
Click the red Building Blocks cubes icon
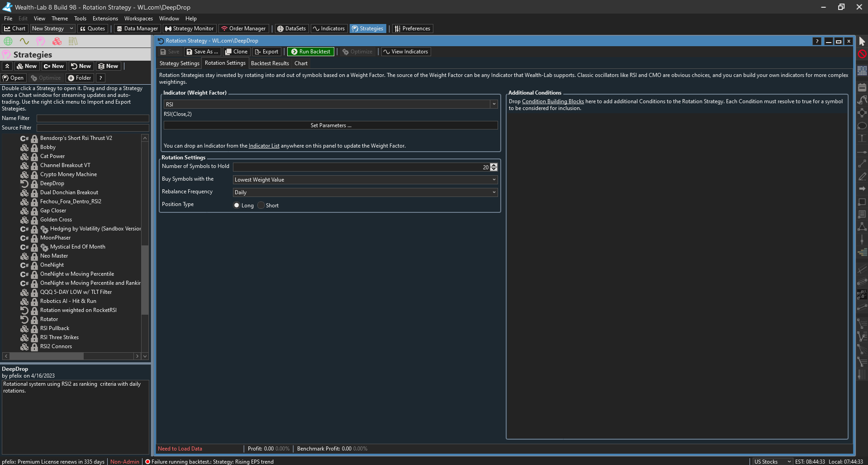coord(57,41)
